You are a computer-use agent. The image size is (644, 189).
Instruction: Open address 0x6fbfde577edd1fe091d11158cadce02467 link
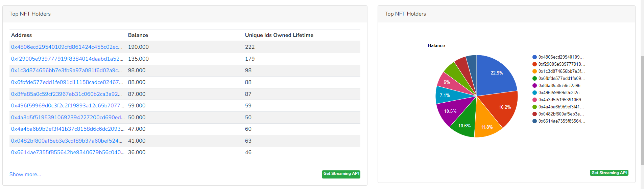coord(67,82)
